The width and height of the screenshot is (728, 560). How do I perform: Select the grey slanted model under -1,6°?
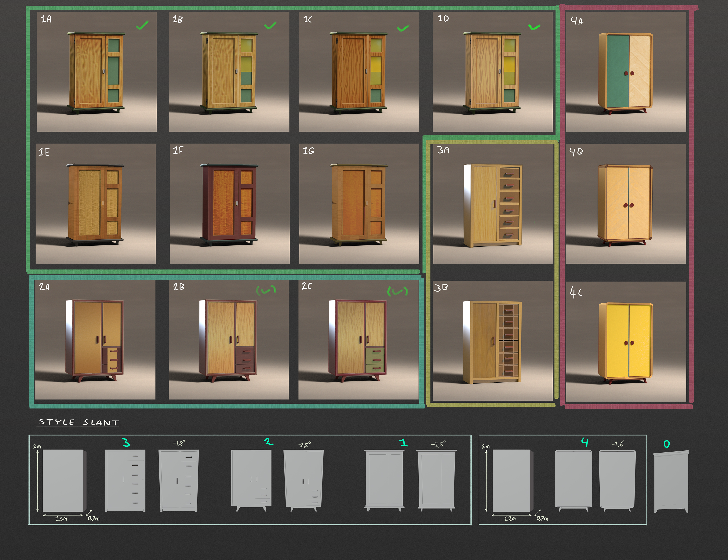pyautogui.click(x=617, y=481)
